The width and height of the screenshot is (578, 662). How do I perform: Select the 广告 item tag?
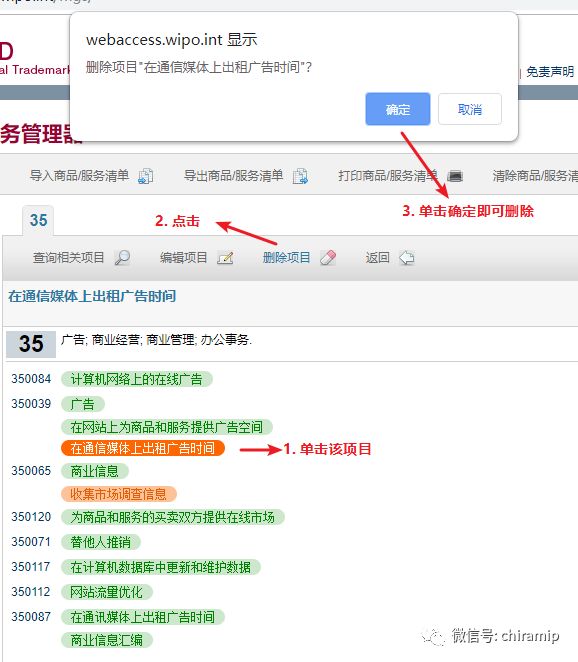83,404
